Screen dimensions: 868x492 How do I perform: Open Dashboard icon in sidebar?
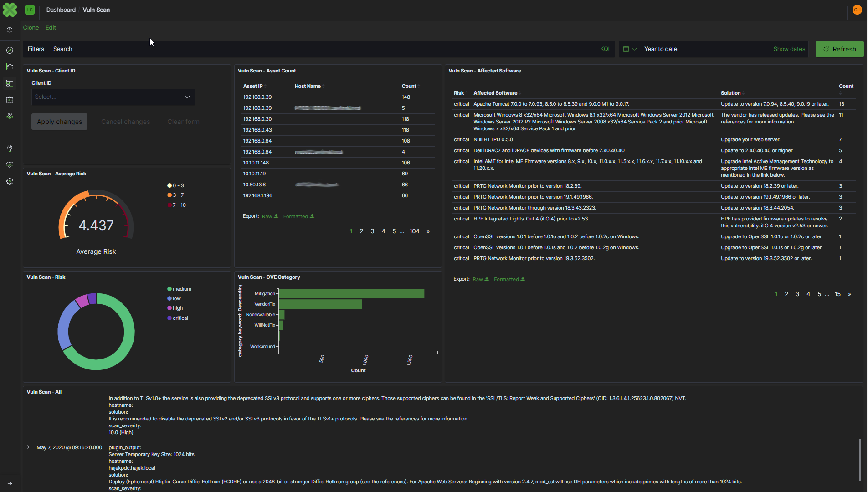coord(10,83)
